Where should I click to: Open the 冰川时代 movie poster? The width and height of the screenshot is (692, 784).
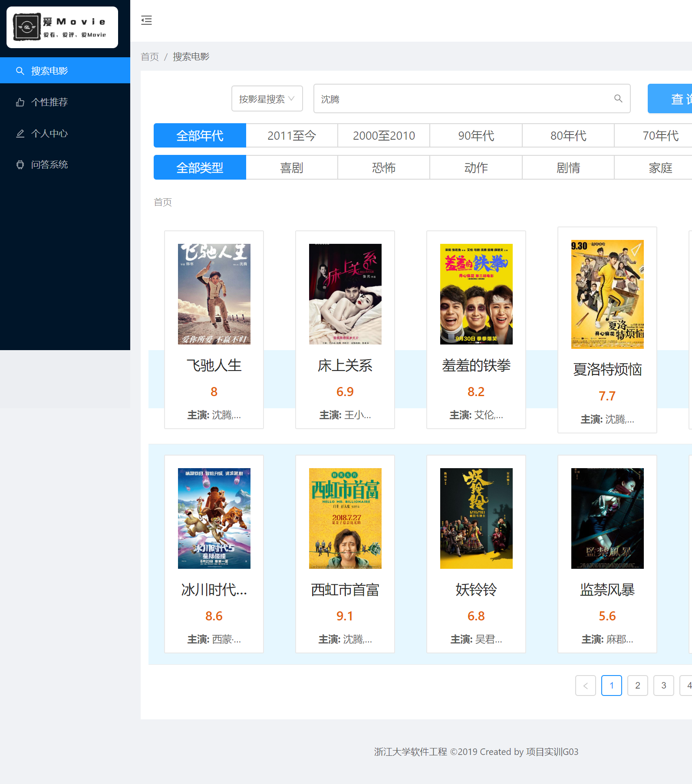click(x=214, y=518)
